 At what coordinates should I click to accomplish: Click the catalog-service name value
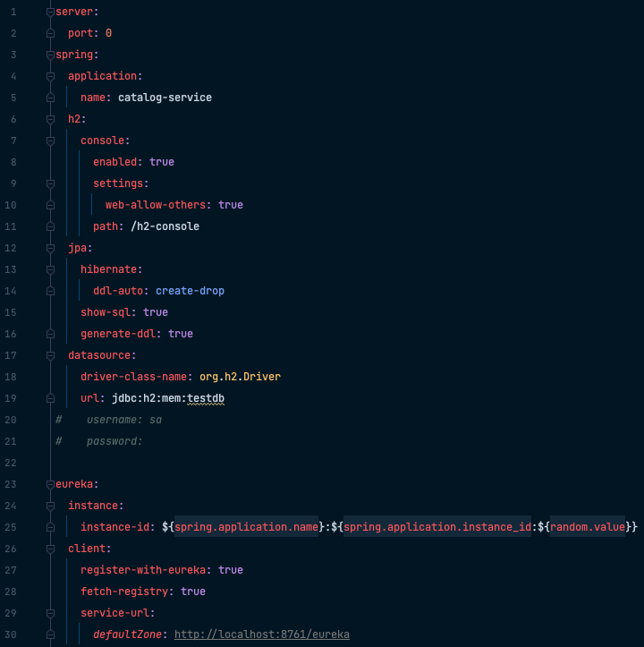[x=165, y=98]
